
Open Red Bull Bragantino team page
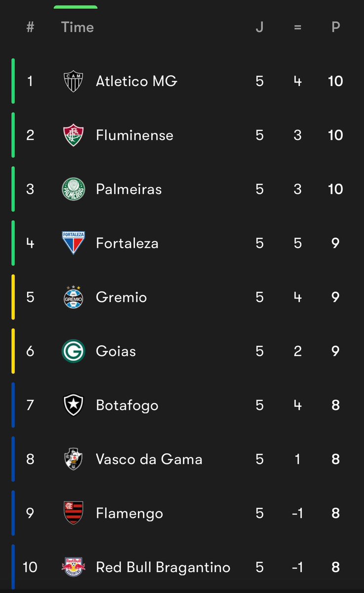coord(163,567)
